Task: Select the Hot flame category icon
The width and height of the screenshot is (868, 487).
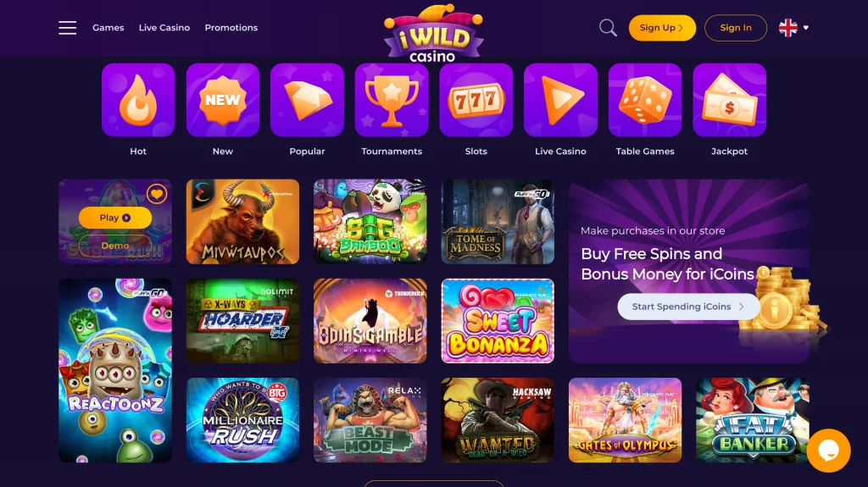Action: pos(138,100)
